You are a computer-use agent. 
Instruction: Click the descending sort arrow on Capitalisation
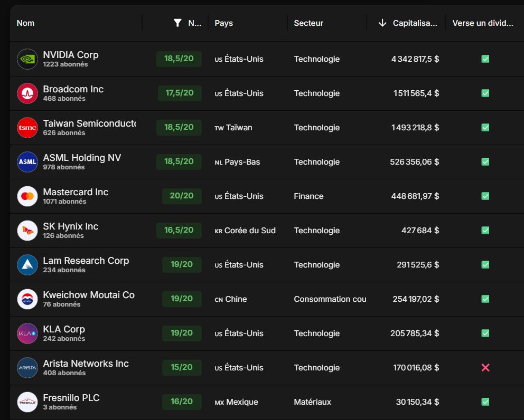(382, 23)
